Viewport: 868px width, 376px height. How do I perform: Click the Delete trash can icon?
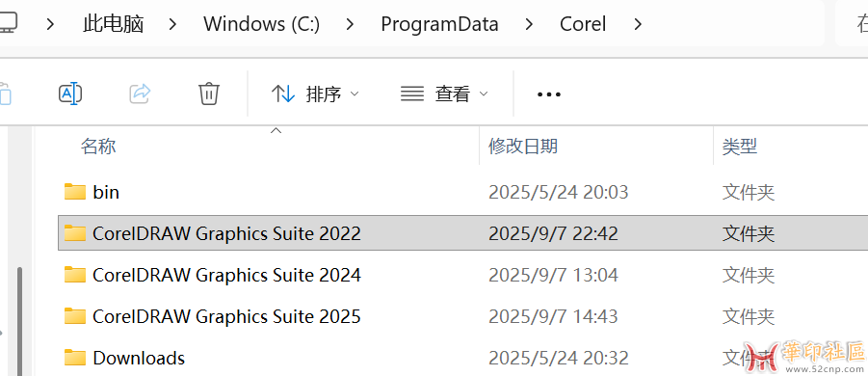tap(209, 94)
